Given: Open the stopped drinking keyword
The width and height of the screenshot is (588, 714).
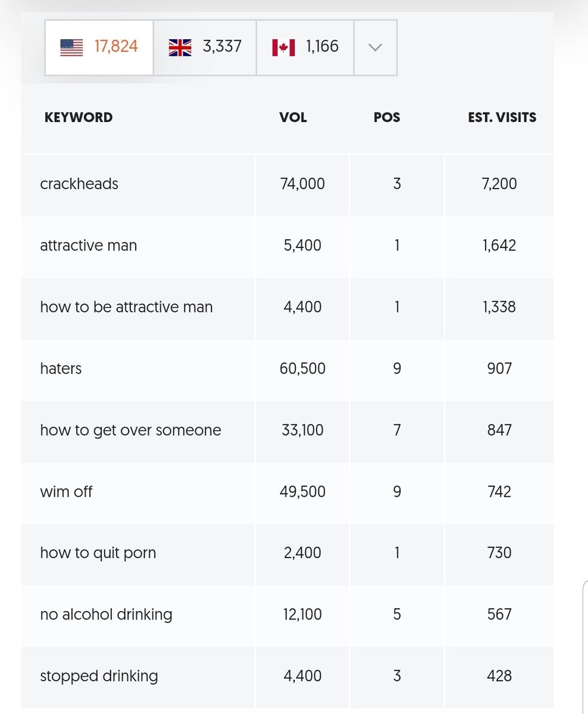Looking at the screenshot, I should tap(99, 676).
